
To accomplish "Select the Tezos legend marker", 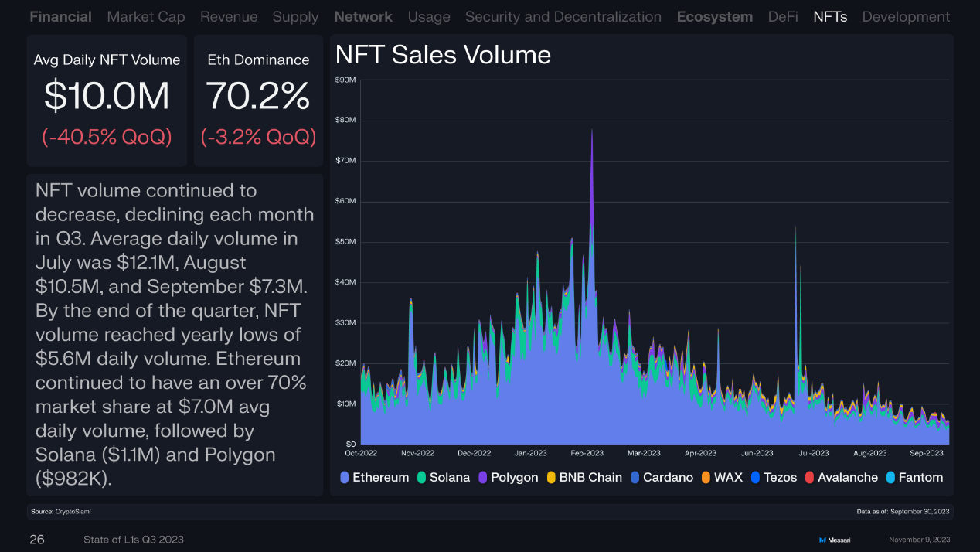I will click(x=756, y=477).
